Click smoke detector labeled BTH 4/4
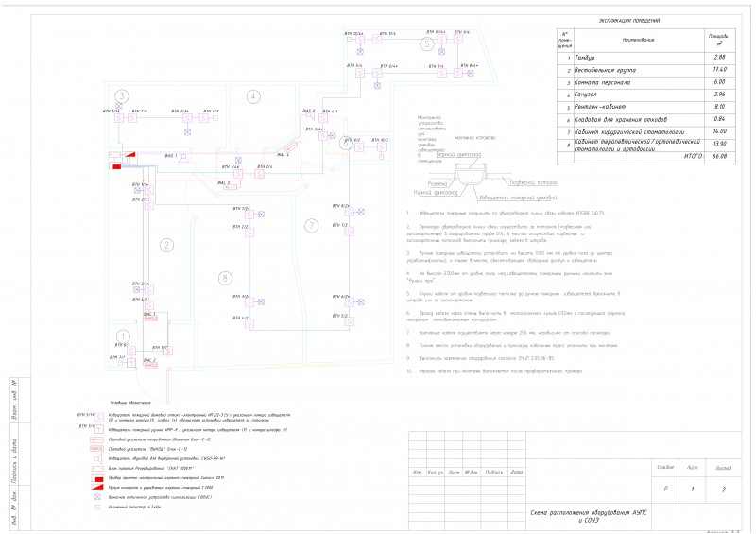Image resolution: width=756 pixels, height=534 pixels. pos(323,118)
